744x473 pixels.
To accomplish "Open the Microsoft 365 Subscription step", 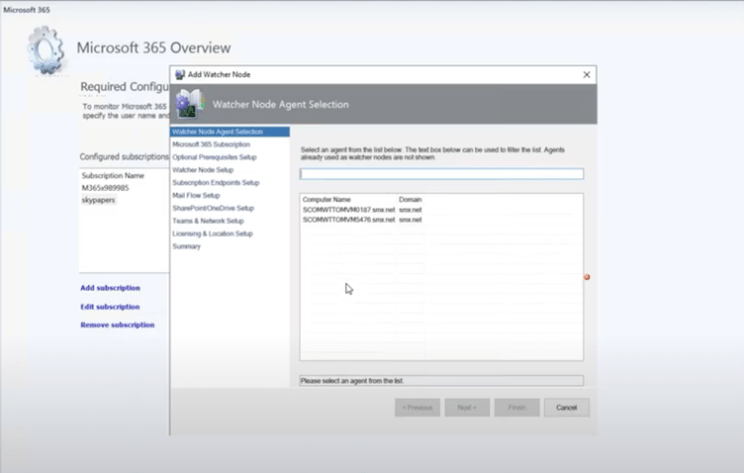I will pos(211,144).
